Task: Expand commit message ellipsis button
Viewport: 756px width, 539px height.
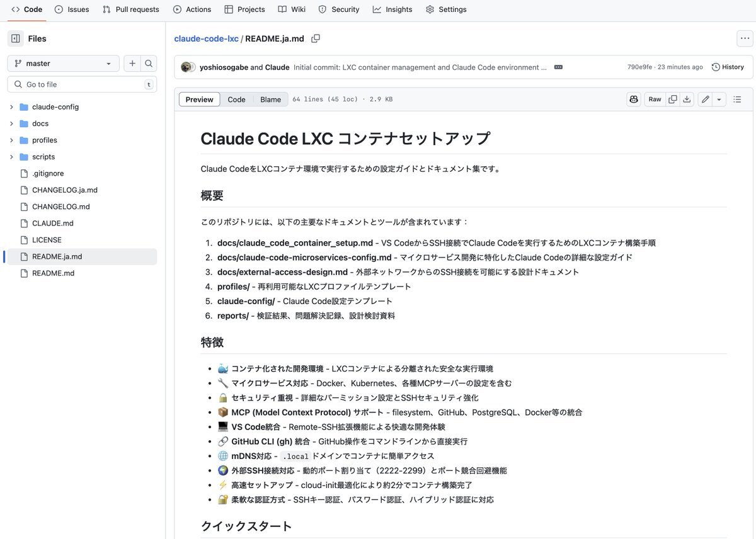Action: (558, 67)
